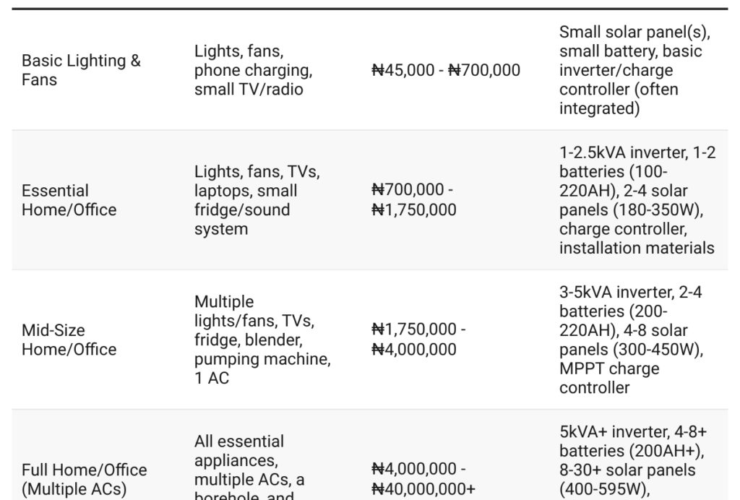The image size is (740, 500).
Task: Click ₦1,750,000 maximum in Essential Home/Office row
Action: pyautogui.click(x=413, y=210)
